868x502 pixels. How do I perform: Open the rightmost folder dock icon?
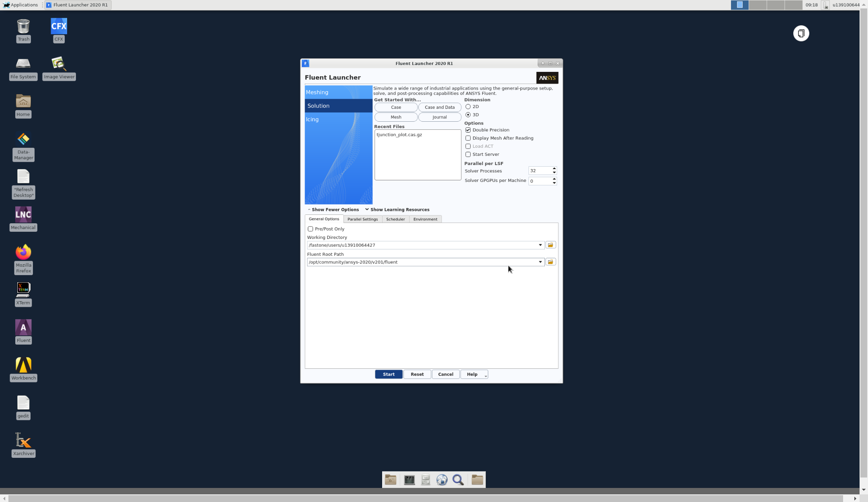pyautogui.click(x=477, y=480)
